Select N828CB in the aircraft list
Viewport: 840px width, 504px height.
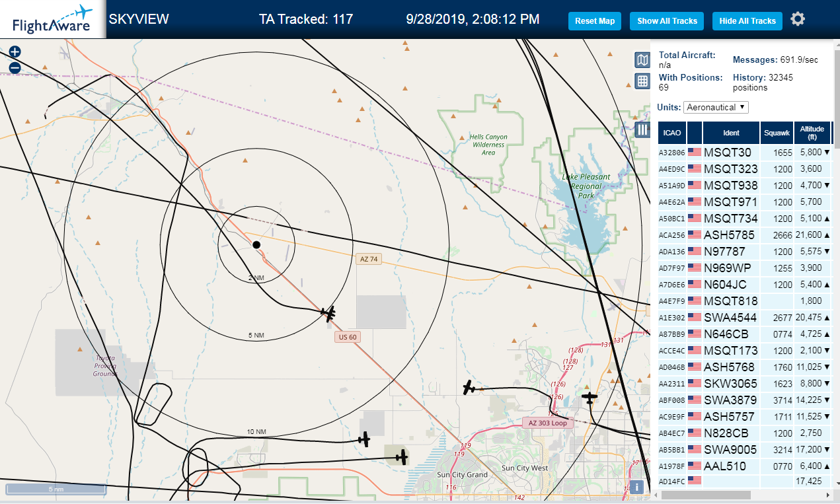click(726, 433)
